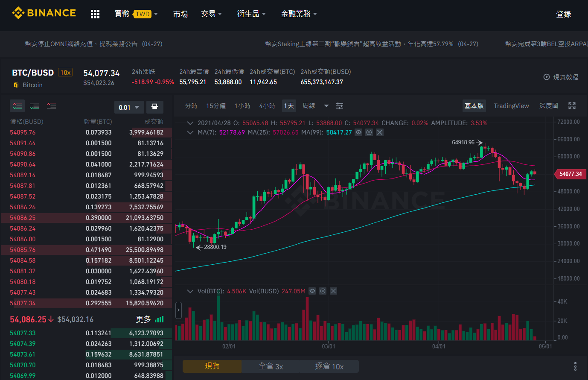The width and height of the screenshot is (588, 380).
Task: Show sell orders only view icon
Action: point(52,106)
